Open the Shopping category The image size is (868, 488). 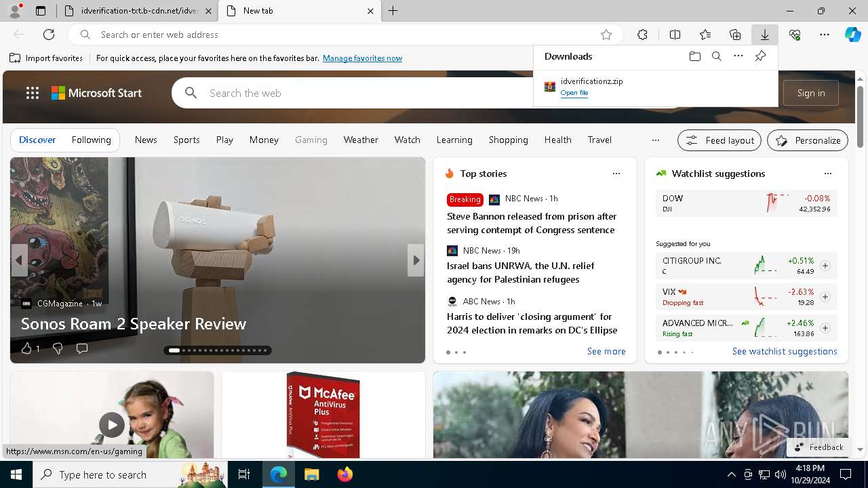[x=508, y=140]
